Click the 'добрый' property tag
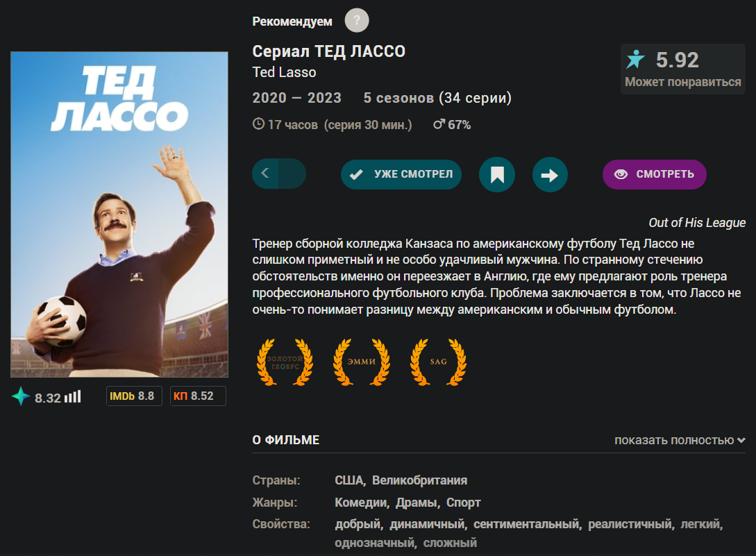This screenshot has width=756, height=556. click(358, 525)
